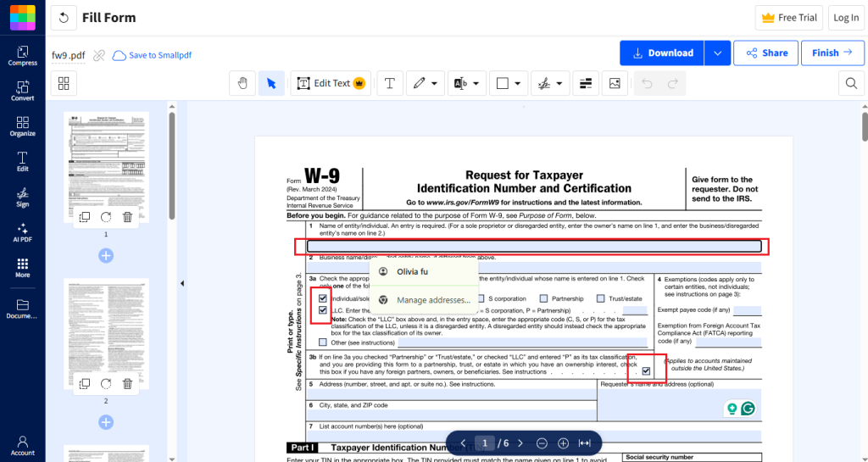This screenshot has width=868, height=462.
Task: Click the line 1 name input field
Action: pyautogui.click(x=534, y=246)
